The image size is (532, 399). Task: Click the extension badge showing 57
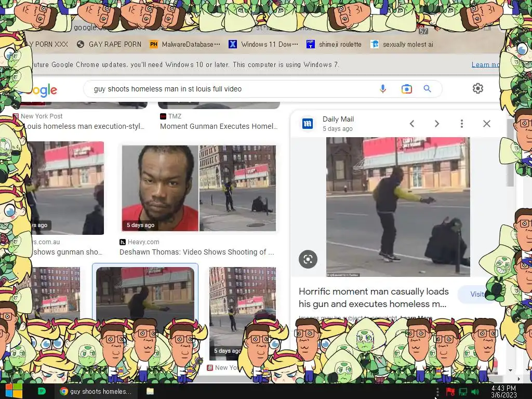click(423, 31)
